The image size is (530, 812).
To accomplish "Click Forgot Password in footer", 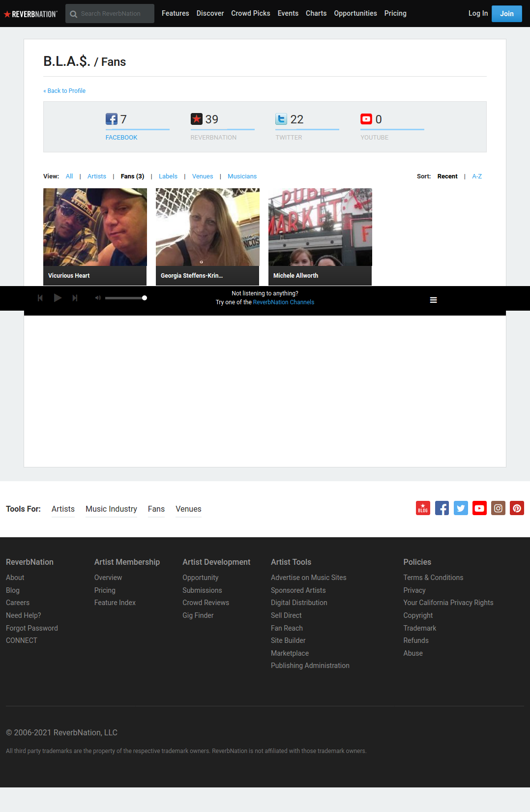I will click(32, 628).
